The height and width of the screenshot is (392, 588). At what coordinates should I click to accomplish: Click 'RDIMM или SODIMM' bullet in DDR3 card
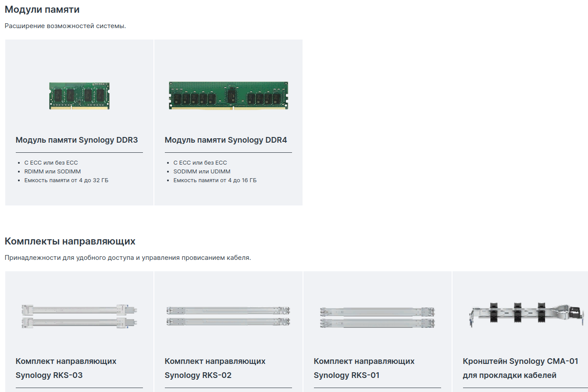pyautogui.click(x=53, y=172)
